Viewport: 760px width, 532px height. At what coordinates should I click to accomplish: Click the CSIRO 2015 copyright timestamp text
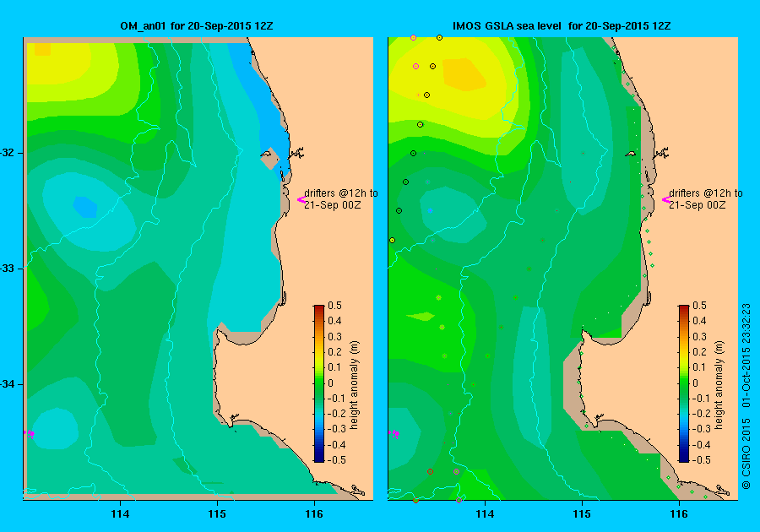pos(746,396)
